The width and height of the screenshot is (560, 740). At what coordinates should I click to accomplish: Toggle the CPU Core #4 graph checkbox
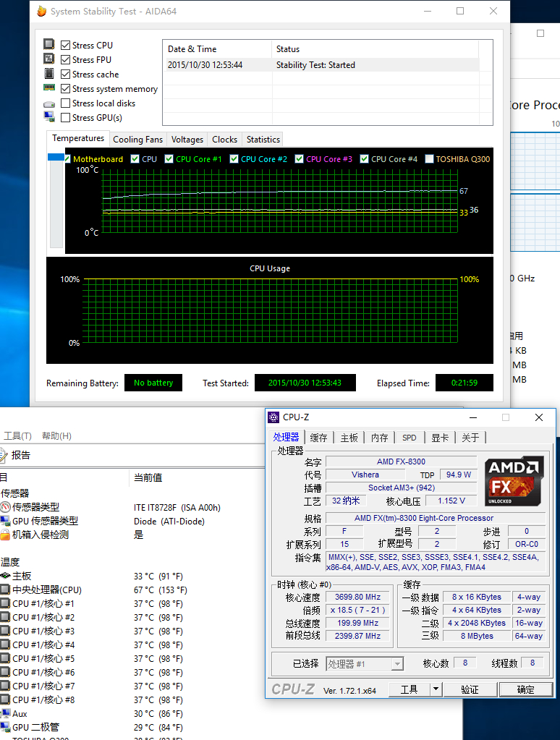tap(364, 159)
